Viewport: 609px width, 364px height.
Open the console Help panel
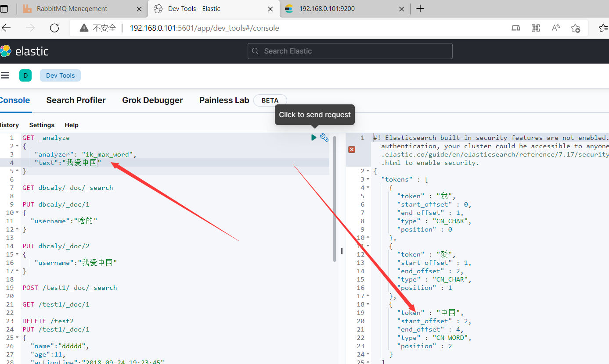coord(72,125)
